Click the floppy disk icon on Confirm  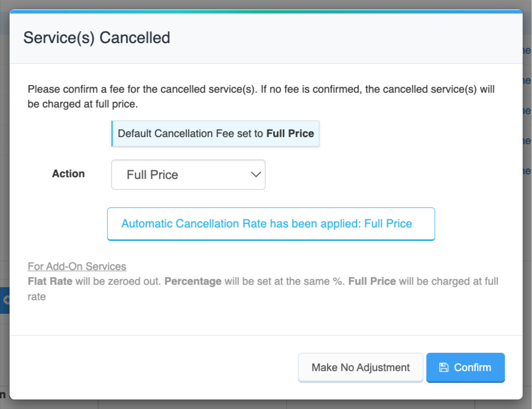[x=444, y=368]
